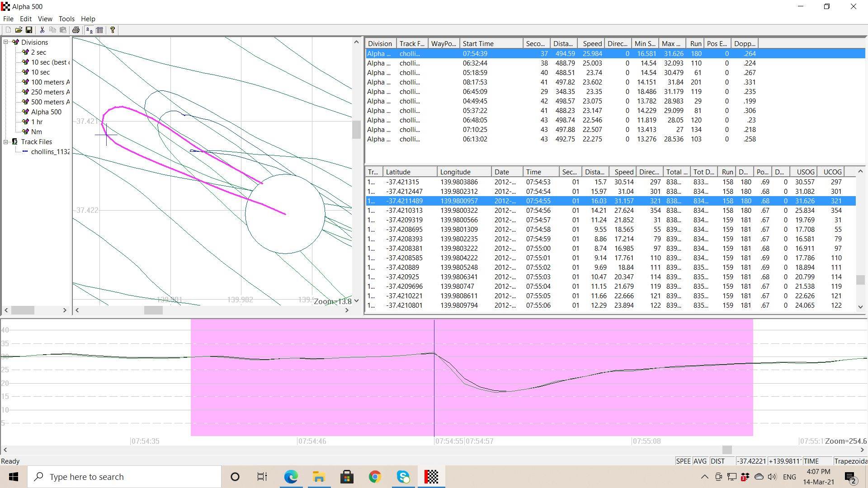Image resolution: width=868 pixels, height=488 pixels.
Task: Open the Tools menu
Action: [x=66, y=19]
